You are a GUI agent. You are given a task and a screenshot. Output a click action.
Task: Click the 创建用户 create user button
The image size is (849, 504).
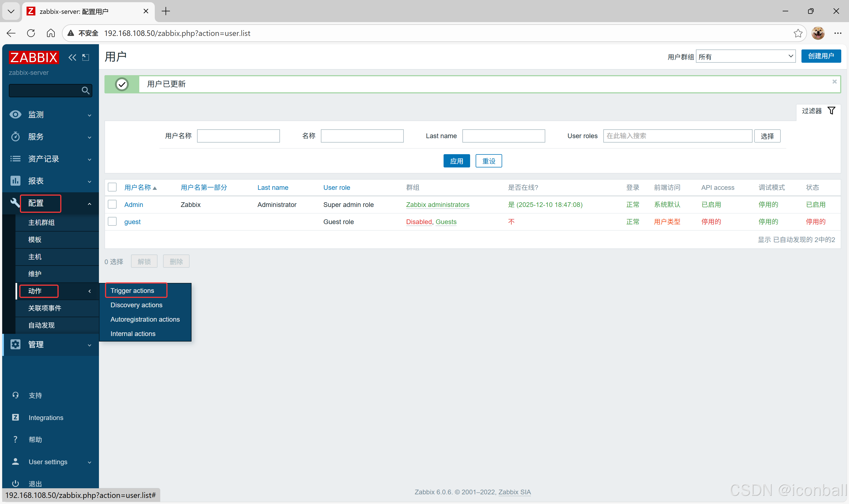tap(821, 56)
